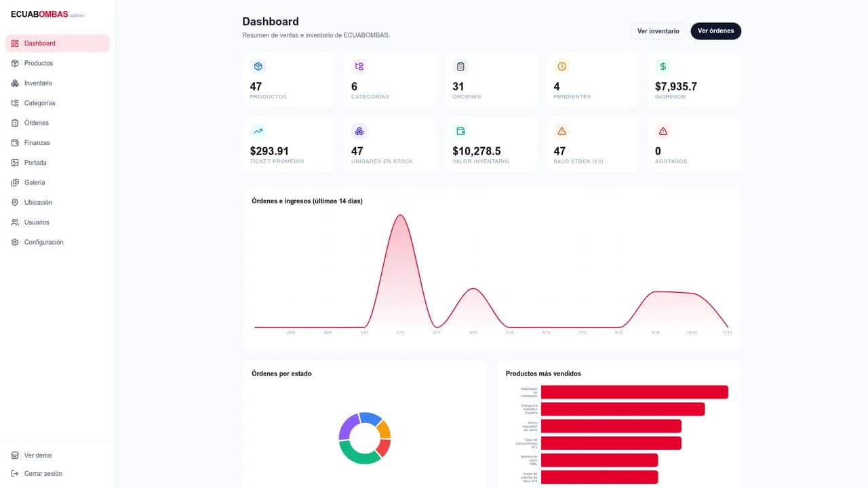Image resolution: width=868 pixels, height=488 pixels.
Task: Click the $10,278.5 valor inventario value
Action: pyautogui.click(x=477, y=151)
